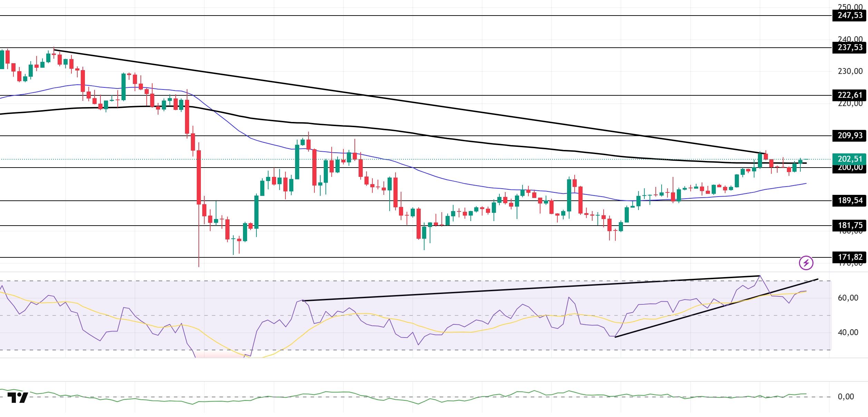
Task: Click the TradingView logo
Action: click(x=18, y=398)
